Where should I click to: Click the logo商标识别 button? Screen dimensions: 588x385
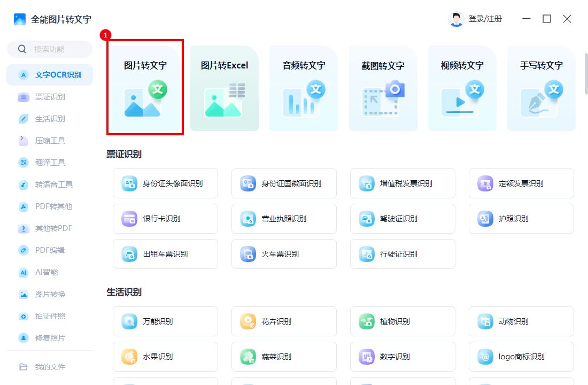(521, 357)
